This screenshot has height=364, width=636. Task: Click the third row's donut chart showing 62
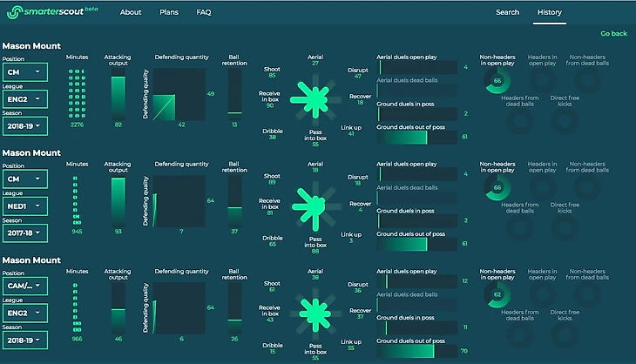coord(497,294)
